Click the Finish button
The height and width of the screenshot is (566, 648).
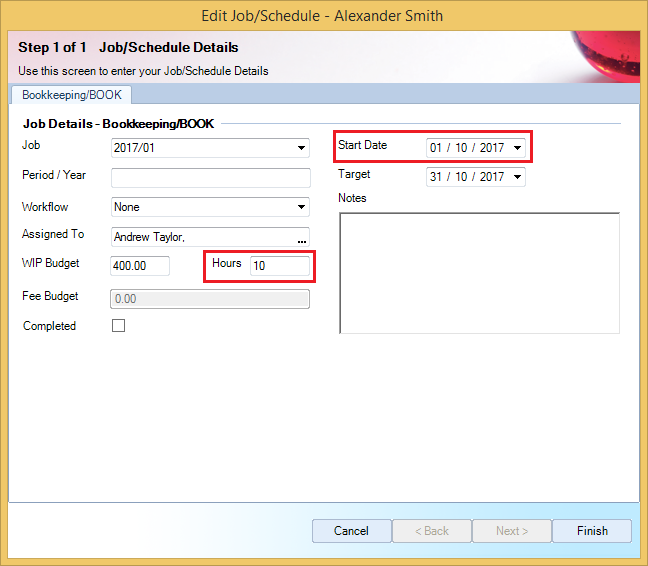pos(592,531)
